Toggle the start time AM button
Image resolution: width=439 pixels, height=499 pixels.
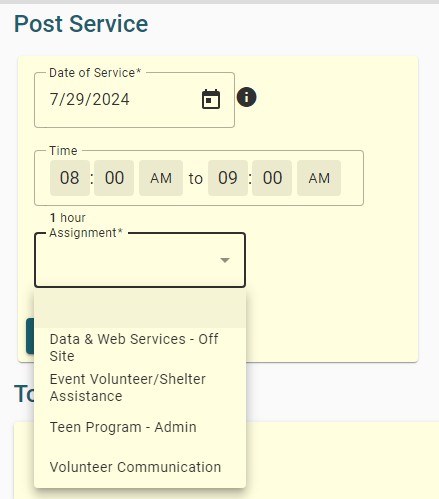click(x=161, y=178)
